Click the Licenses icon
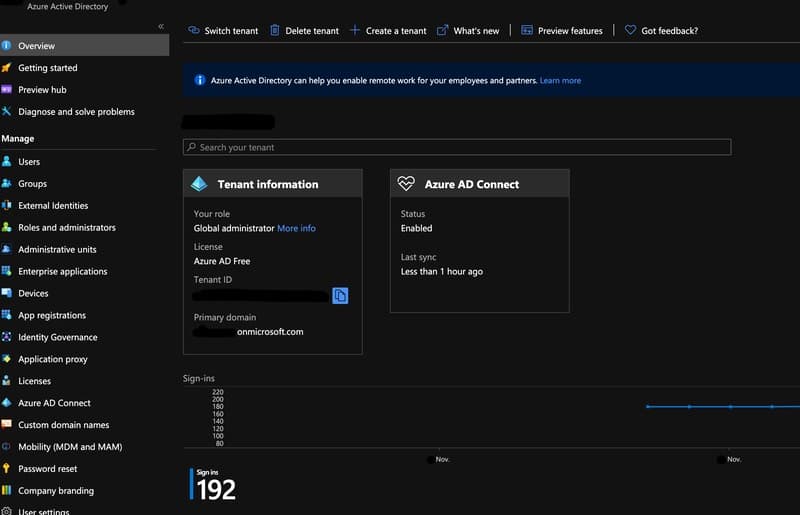This screenshot has height=515, width=800. [6, 381]
